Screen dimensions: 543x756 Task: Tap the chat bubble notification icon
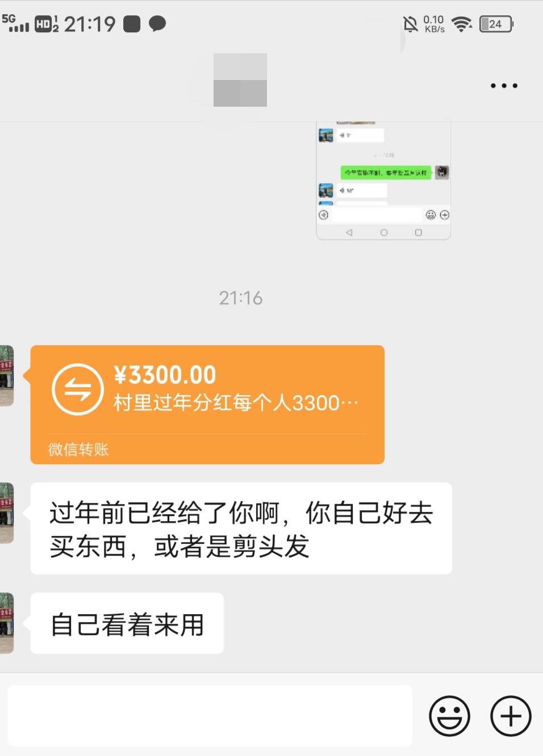pos(157,24)
